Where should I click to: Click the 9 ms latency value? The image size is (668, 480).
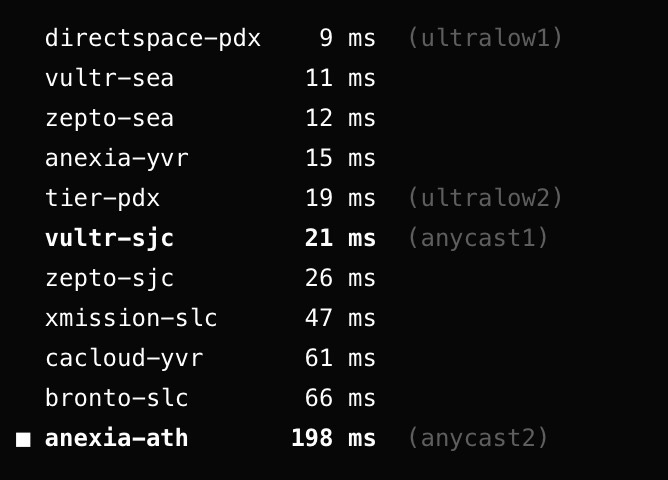pyautogui.click(x=347, y=38)
